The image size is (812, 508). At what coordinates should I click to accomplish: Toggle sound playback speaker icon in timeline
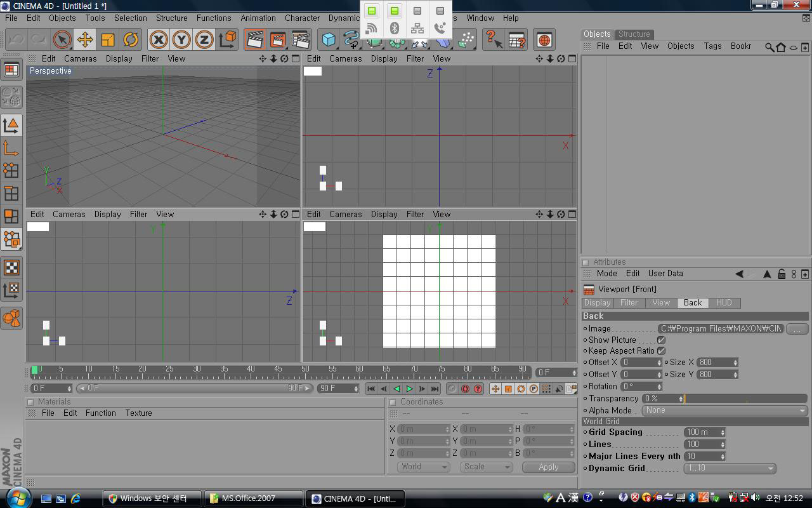coord(560,389)
